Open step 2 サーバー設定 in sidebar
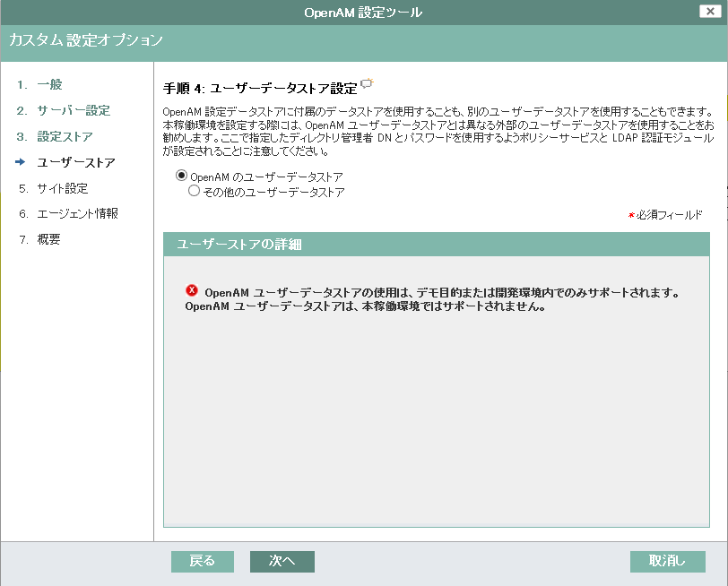The height and width of the screenshot is (586, 728). pyautogui.click(x=74, y=110)
